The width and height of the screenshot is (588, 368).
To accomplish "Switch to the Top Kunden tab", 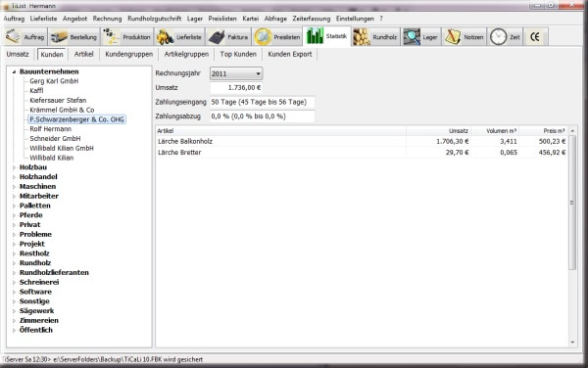I will coord(238,54).
